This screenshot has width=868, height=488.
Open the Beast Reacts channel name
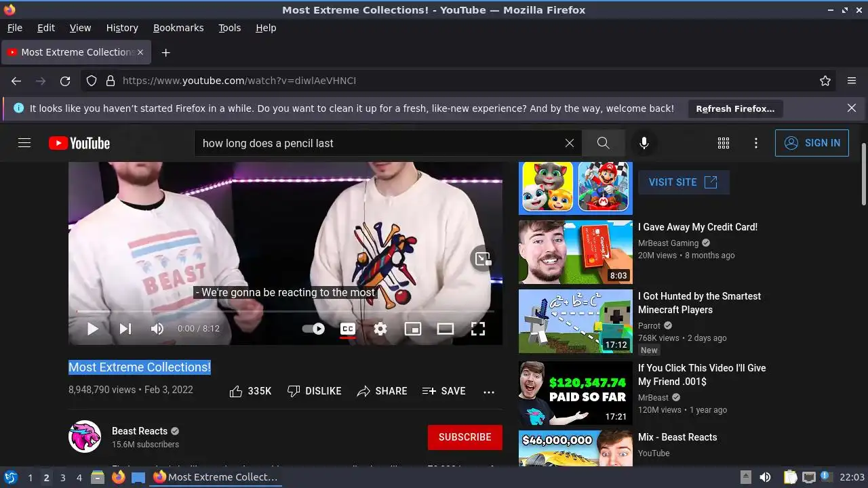pyautogui.click(x=140, y=431)
